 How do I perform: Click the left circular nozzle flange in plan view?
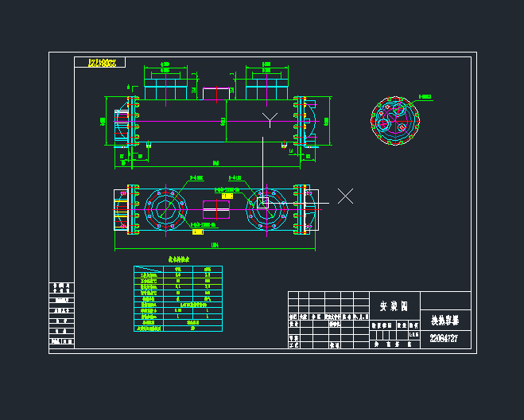pyautogui.click(x=165, y=208)
